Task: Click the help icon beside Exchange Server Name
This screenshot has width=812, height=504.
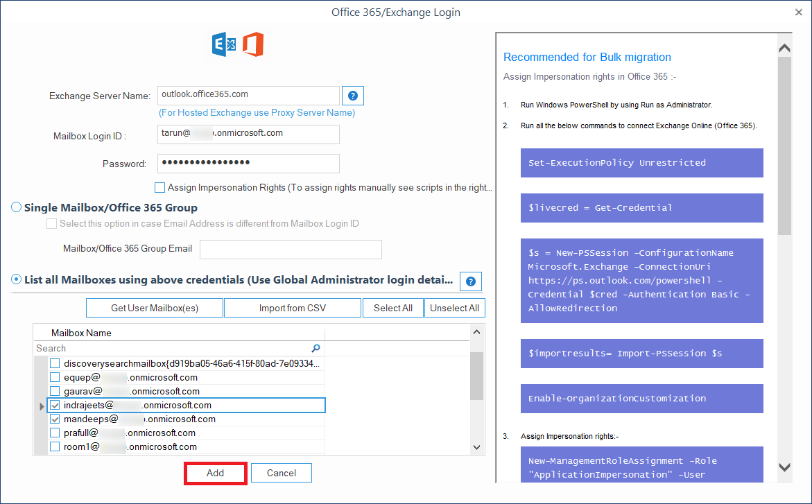Action: pos(353,96)
